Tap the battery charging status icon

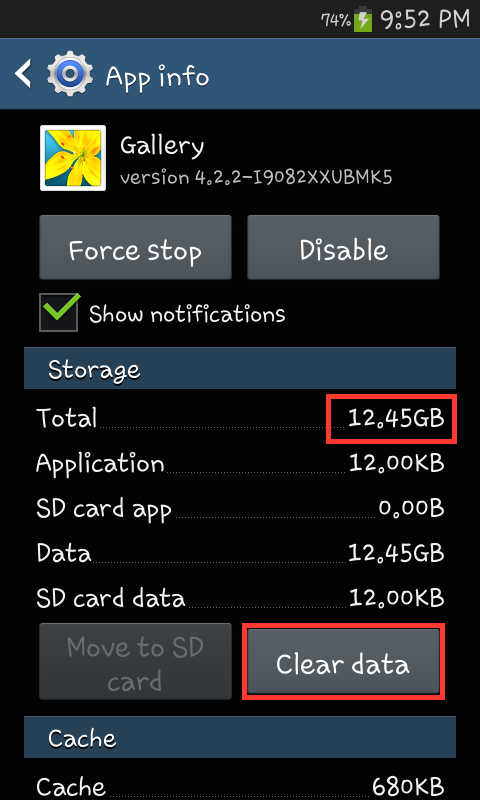(x=363, y=20)
